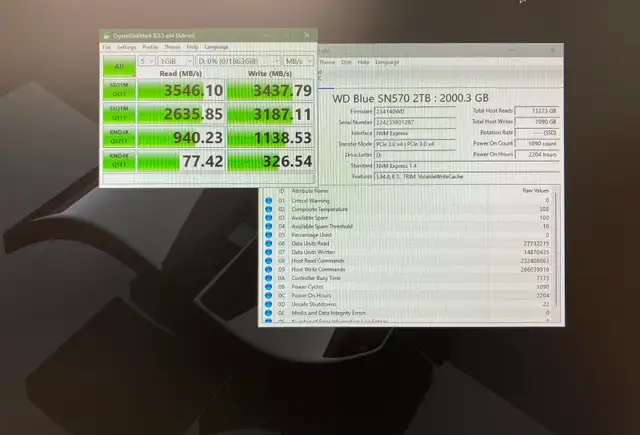The width and height of the screenshot is (640, 435).
Task: Click blue status icon for Critical Warning
Action: [269, 201]
